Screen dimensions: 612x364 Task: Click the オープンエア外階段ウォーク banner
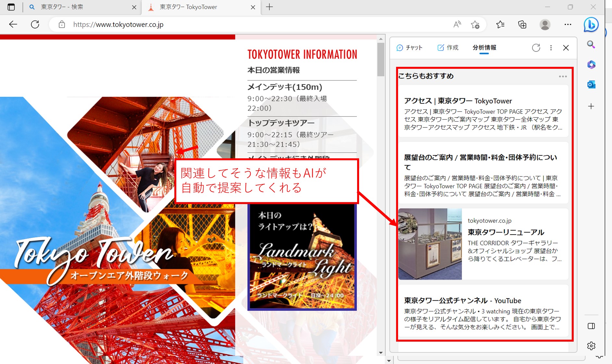[101, 276]
